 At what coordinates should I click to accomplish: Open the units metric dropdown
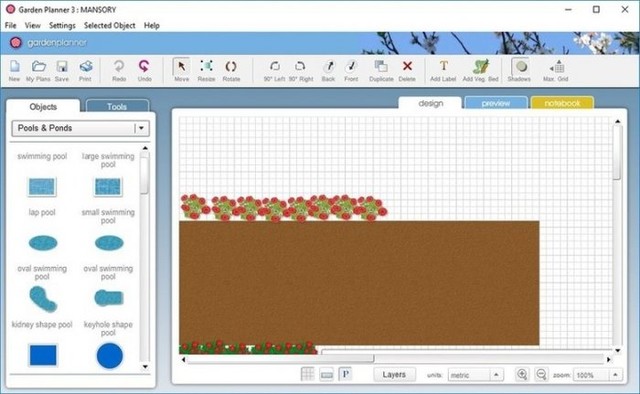coord(476,375)
